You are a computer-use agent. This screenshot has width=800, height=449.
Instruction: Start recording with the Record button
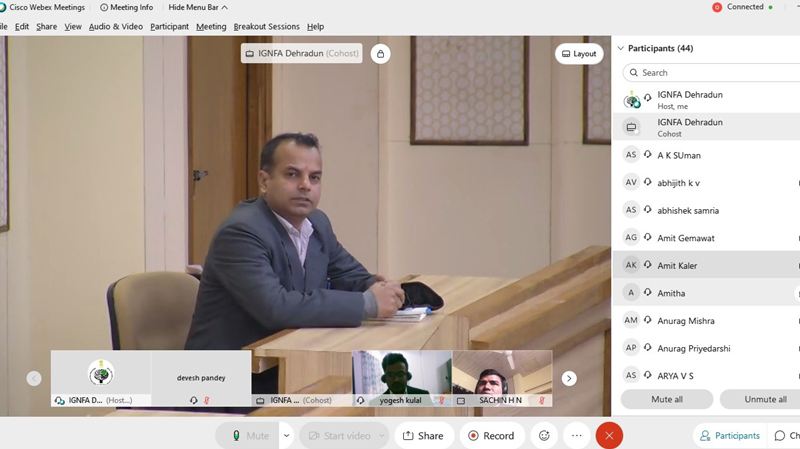click(490, 436)
